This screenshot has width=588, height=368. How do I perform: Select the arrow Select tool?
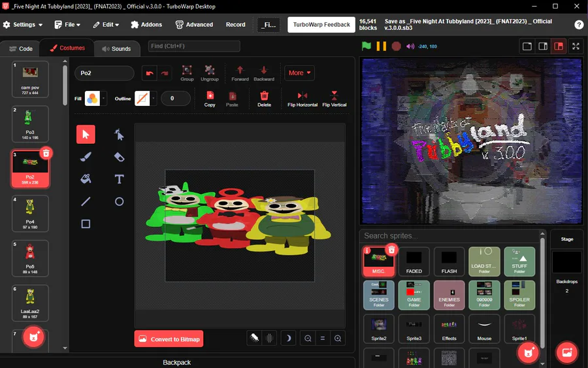pyautogui.click(x=86, y=134)
